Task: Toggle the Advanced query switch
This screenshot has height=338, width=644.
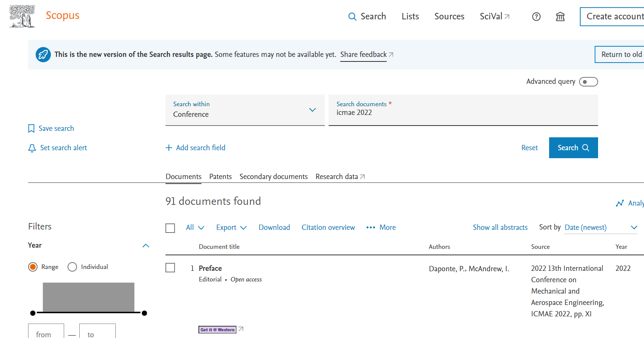Action: click(588, 82)
